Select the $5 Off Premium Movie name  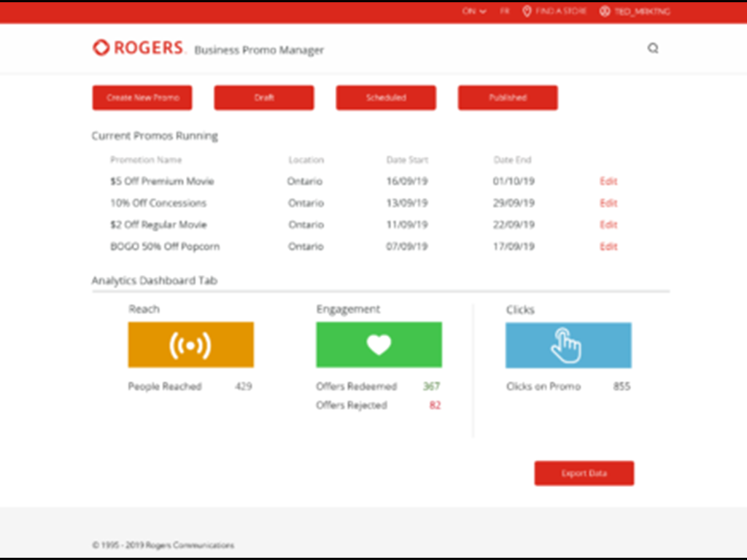point(162,181)
